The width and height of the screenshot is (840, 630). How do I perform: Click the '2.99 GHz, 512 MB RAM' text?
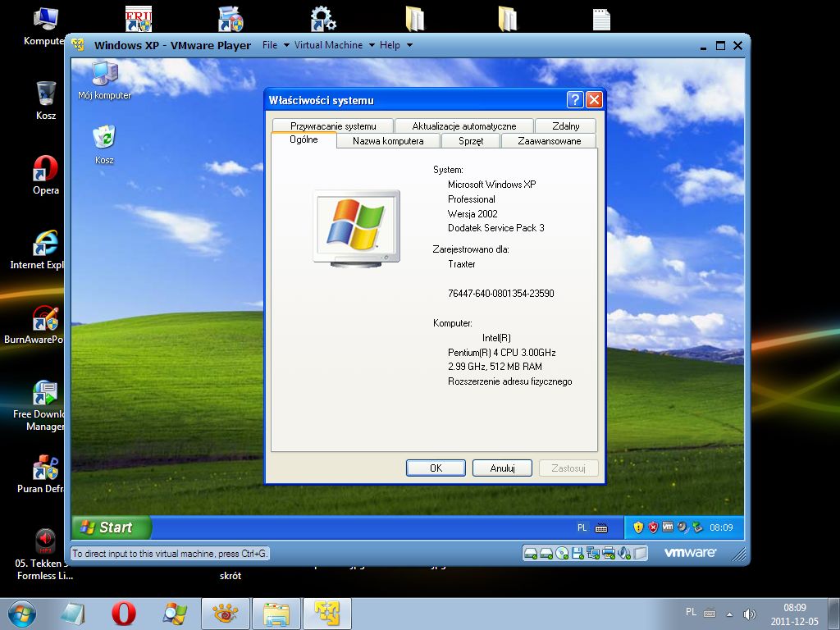tap(495, 367)
